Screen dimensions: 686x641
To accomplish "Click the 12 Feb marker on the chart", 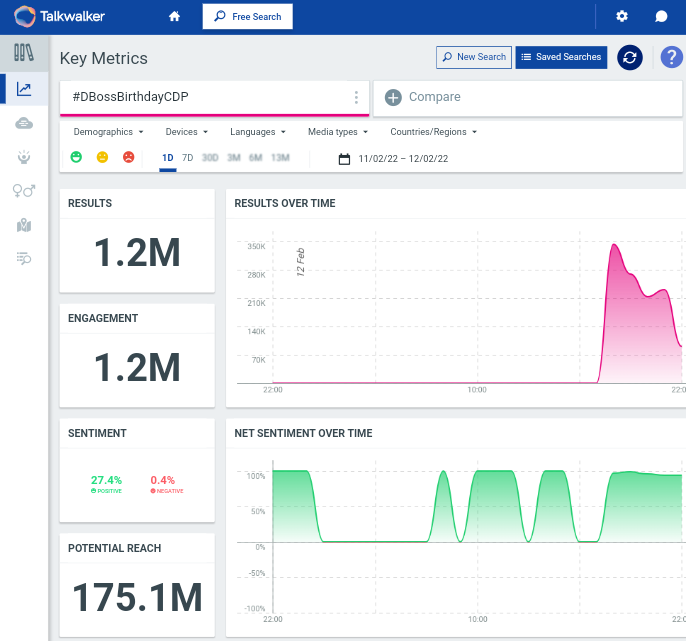I will 300,262.
